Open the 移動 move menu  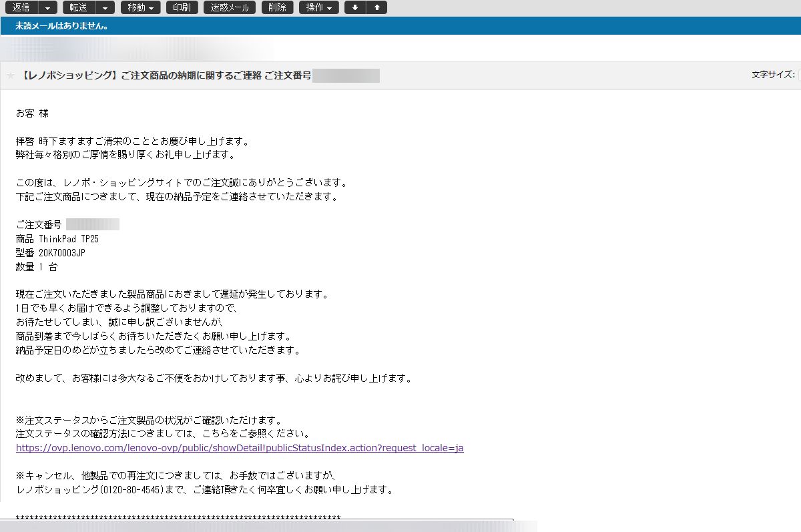[141, 8]
